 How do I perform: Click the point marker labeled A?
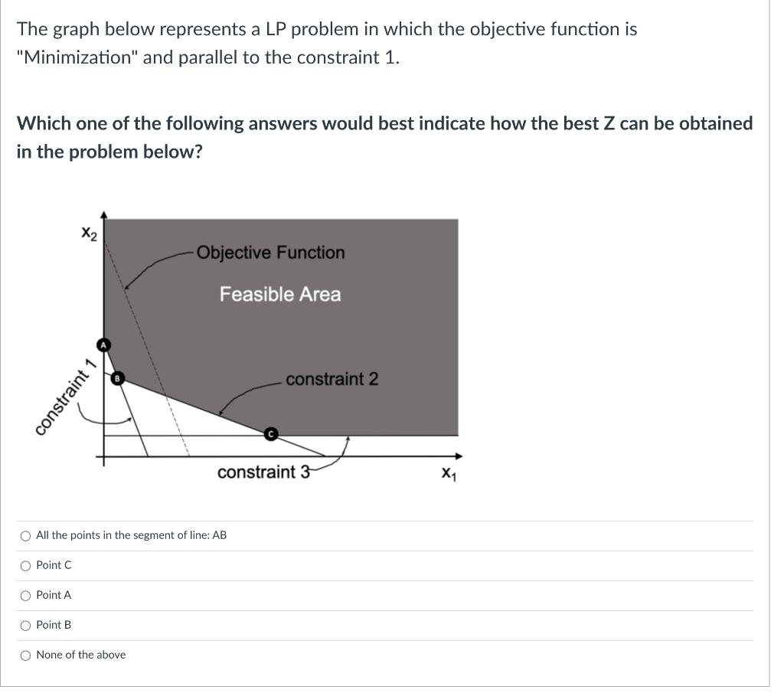click(103, 345)
